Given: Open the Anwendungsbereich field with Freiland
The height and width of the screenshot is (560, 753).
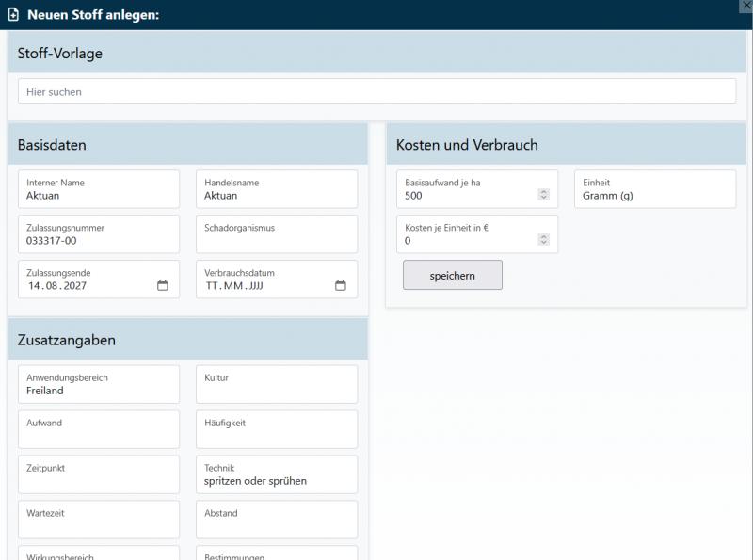Looking at the screenshot, I should 98,385.
